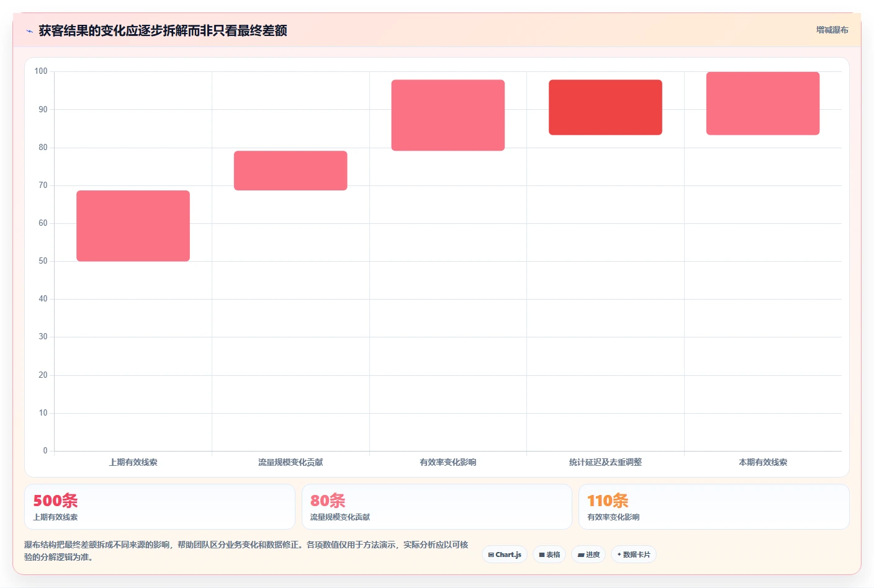Click the y-axis value 80
The width and height of the screenshot is (874, 588).
coord(43,147)
